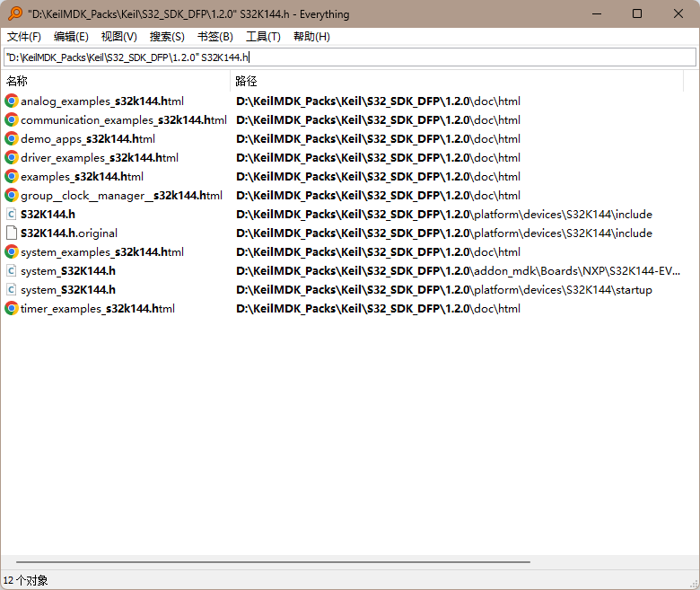Click include path of S32K144.h row
The width and height of the screenshot is (700, 590).
pyautogui.click(x=444, y=215)
